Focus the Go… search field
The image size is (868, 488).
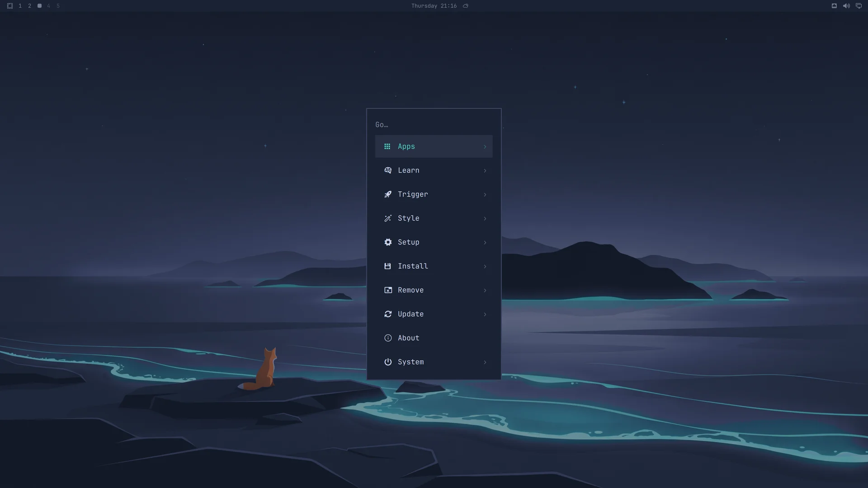(434, 125)
